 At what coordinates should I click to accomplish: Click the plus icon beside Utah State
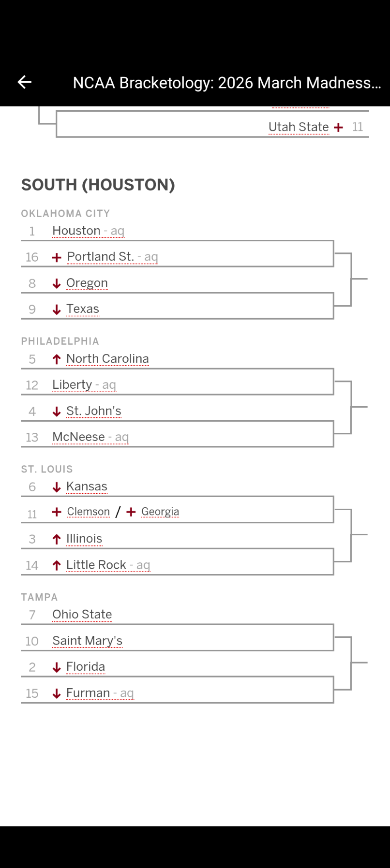tap(338, 127)
